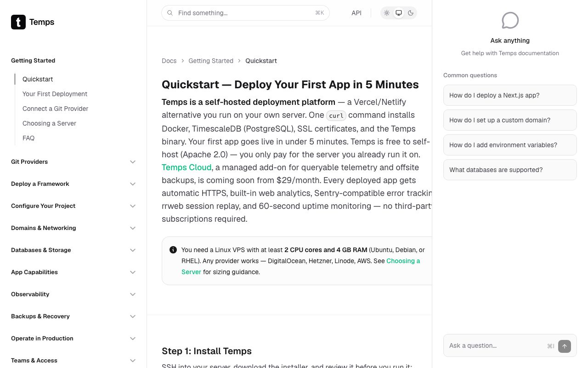
Task: Focus the 'Find something...' search field
Action: click(245, 13)
